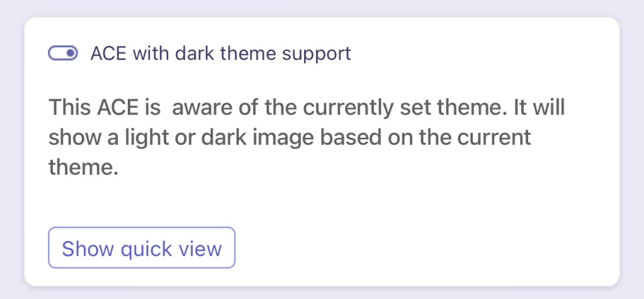Click the line "show a light or dark image"

tap(290, 137)
